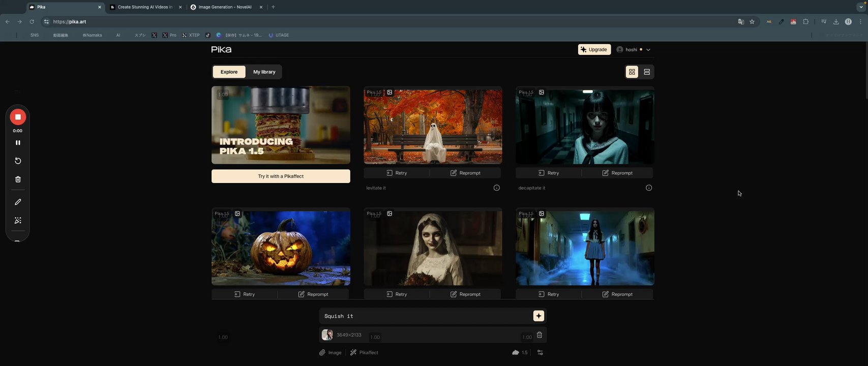868x366 pixels.
Task: Open the browser Downloads icon
Action: 836,22
